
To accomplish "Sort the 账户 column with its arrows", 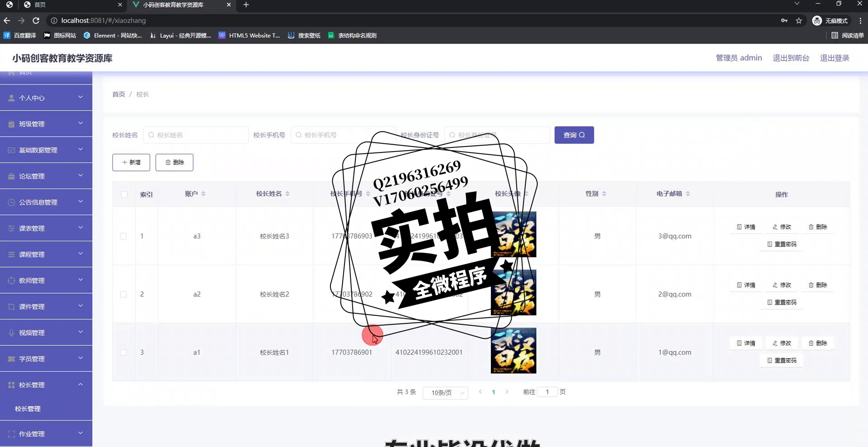I will click(203, 194).
